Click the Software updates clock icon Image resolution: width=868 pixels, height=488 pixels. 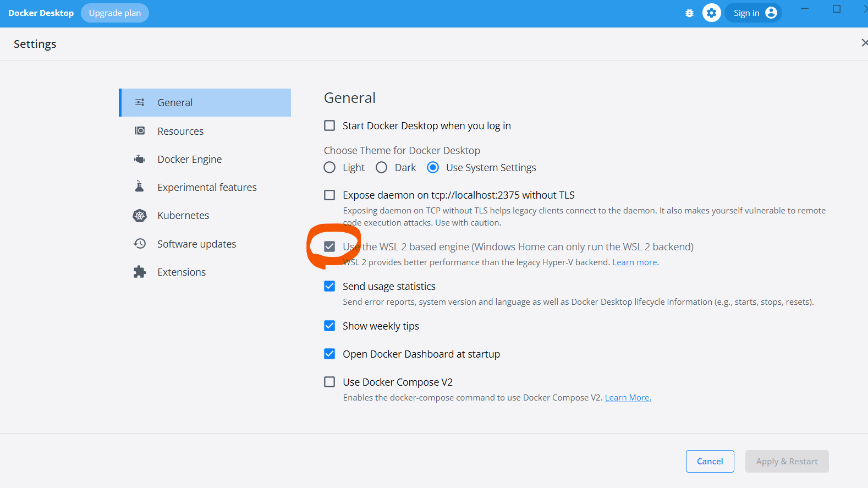140,244
